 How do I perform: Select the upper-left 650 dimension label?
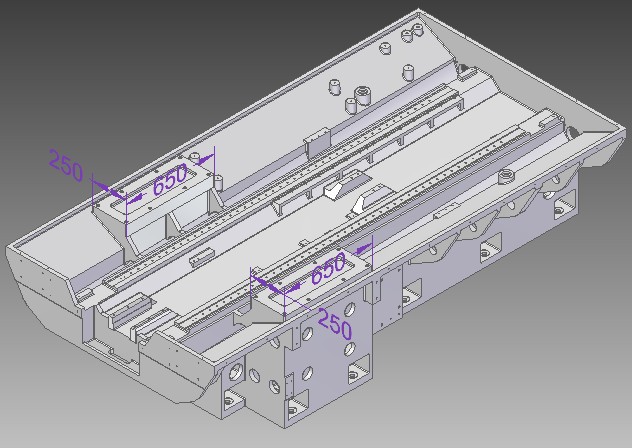click(x=170, y=181)
